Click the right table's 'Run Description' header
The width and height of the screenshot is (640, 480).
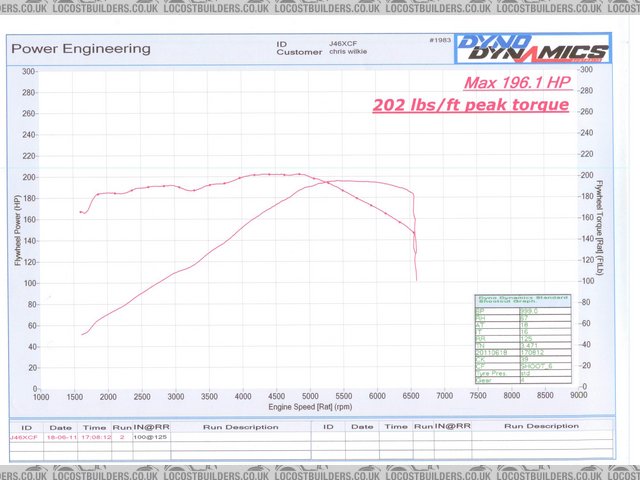542,426
